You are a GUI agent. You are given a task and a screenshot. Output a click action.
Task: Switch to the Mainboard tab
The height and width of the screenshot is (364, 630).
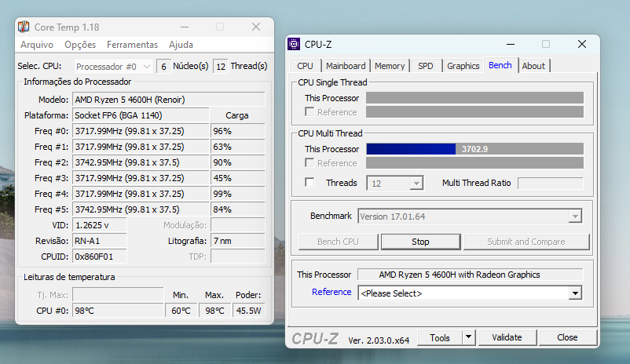pos(346,66)
